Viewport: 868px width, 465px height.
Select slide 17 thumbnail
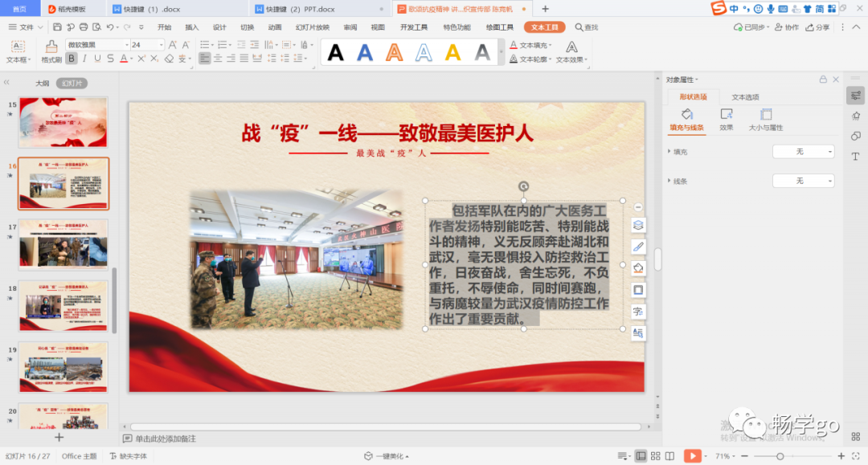pos(63,244)
